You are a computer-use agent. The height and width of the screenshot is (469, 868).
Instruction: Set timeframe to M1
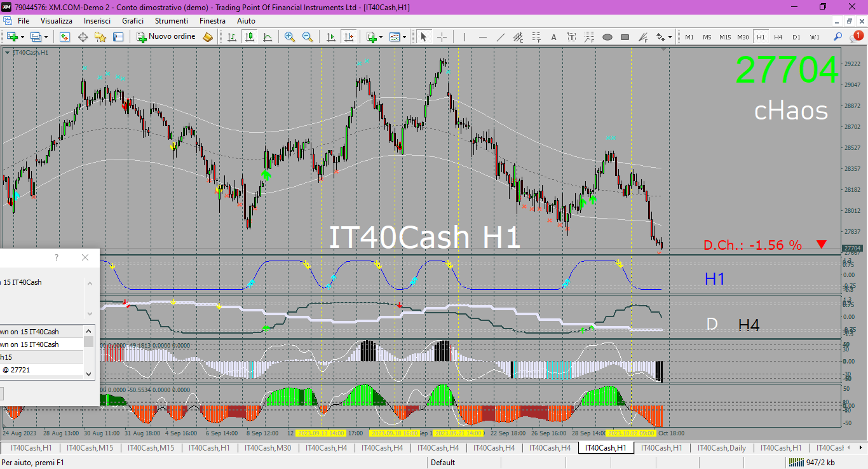tap(689, 37)
